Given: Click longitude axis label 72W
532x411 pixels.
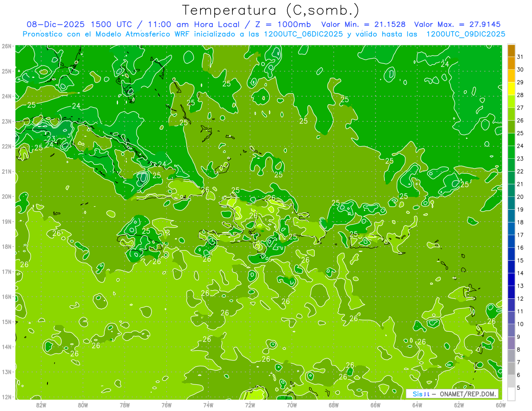Looking at the screenshot, I should (250, 405).
